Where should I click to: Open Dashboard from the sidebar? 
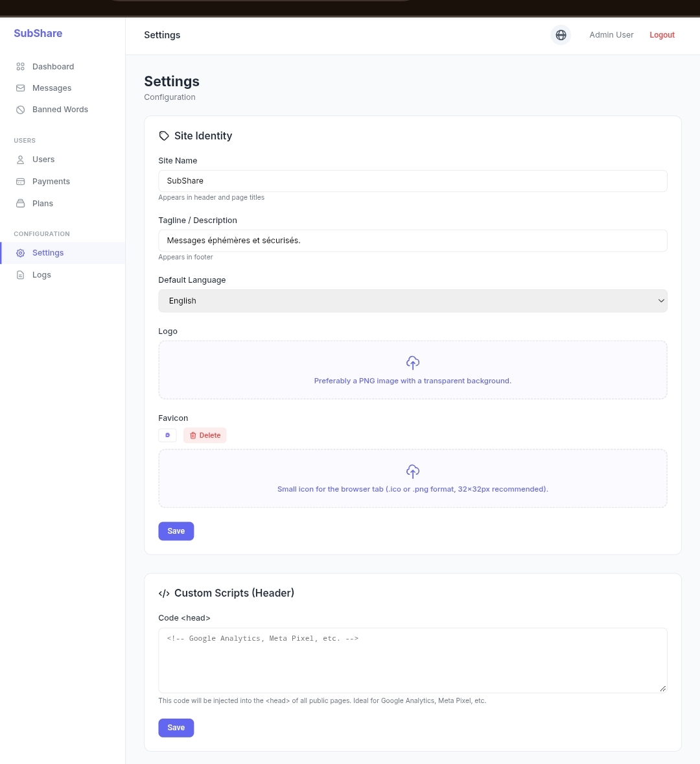(x=53, y=67)
